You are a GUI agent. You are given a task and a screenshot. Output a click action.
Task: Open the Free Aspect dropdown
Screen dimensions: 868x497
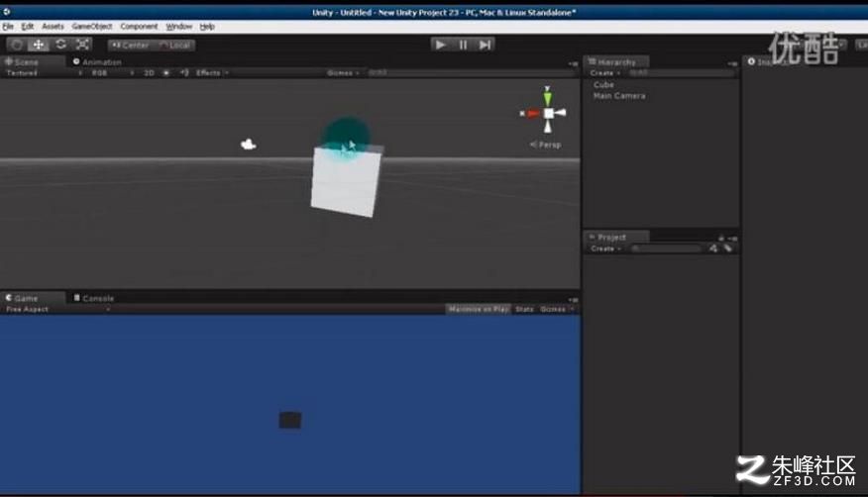(x=57, y=309)
